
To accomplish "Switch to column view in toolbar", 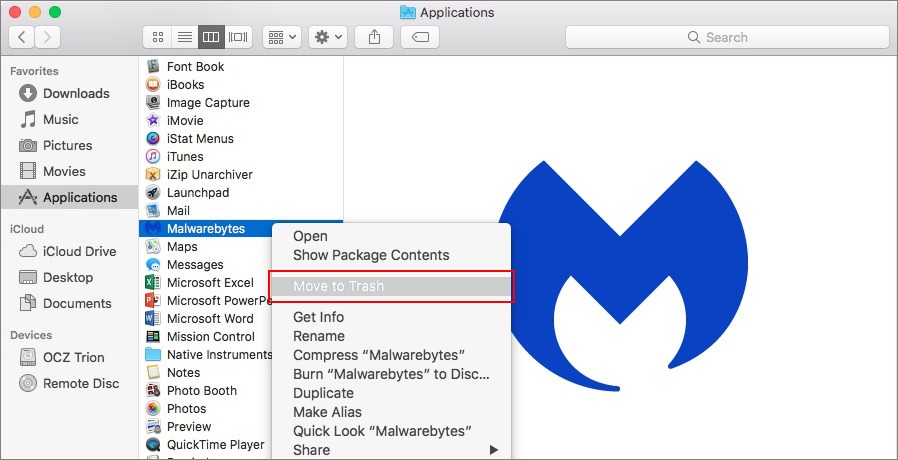I will [211, 37].
